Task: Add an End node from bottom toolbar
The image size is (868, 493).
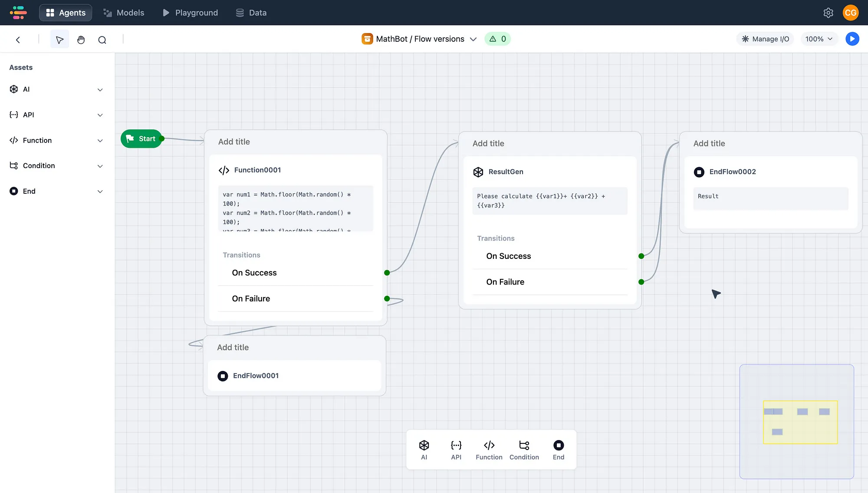Action: [558, 450]
